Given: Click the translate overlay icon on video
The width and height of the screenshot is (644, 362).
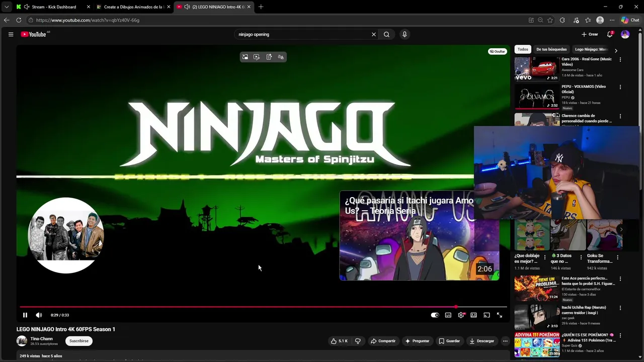Looking at the screenshot, I should tap(281, 57).
